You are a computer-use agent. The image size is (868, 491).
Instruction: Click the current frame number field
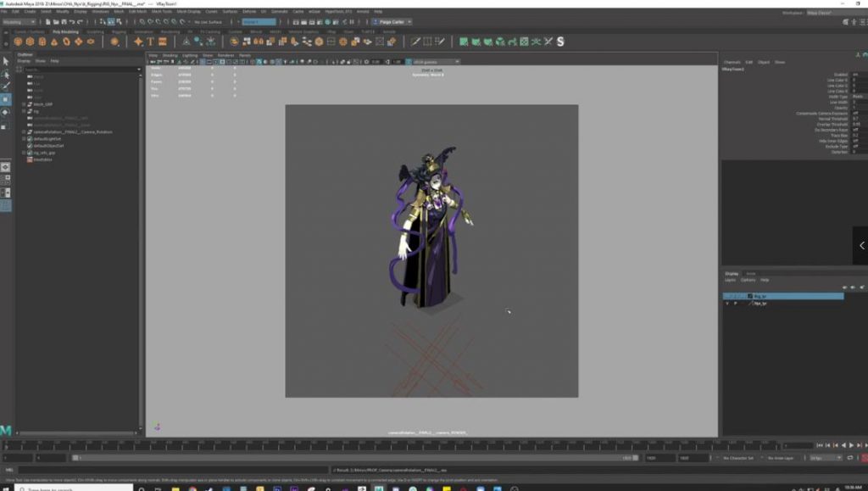(798, 445)
